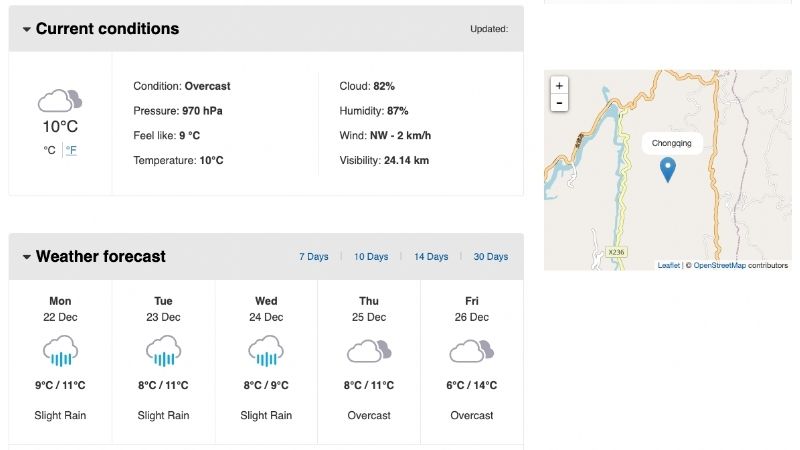Open the OpenStreetMap contributors link

[719, 265]
